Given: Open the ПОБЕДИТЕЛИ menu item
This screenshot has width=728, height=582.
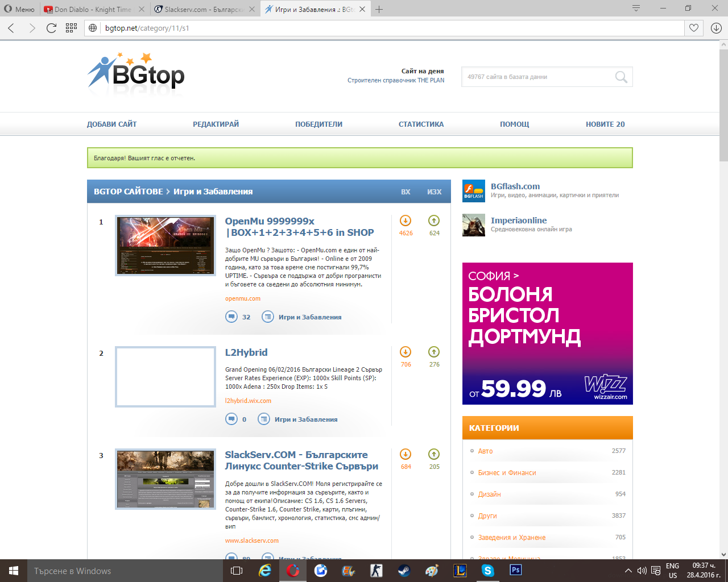Looking at the screenshot, I should [318, 124].
